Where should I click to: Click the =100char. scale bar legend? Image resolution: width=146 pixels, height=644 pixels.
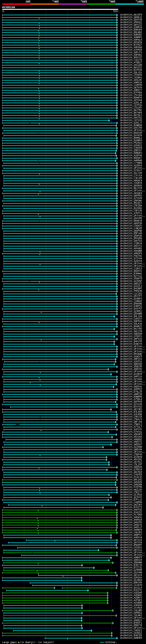(x=108, y=642)
